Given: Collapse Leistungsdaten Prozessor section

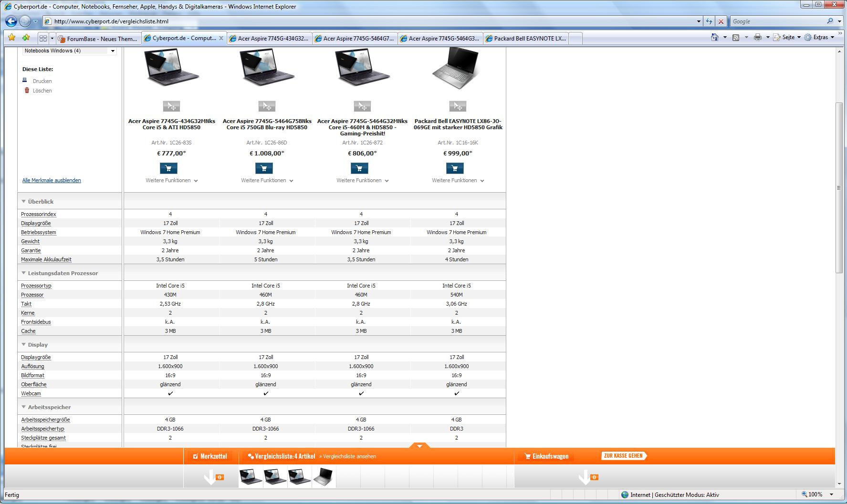Looking at the screenshot, I should tap(23, 273).
